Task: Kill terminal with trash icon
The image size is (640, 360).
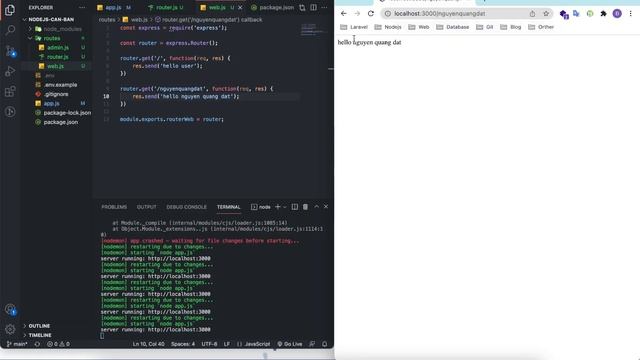Action: (x=305, y=207)
